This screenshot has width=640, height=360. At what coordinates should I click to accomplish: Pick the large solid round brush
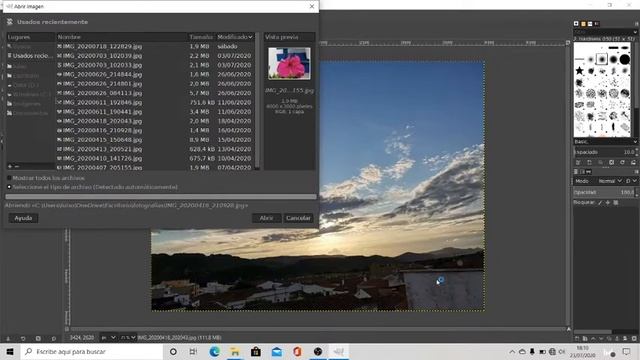(624, 59)
